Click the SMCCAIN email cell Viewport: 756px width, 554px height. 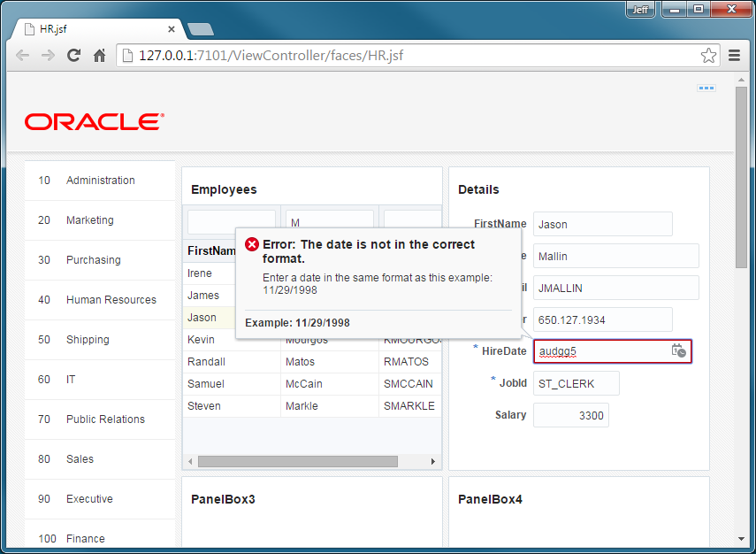(410, 384)
